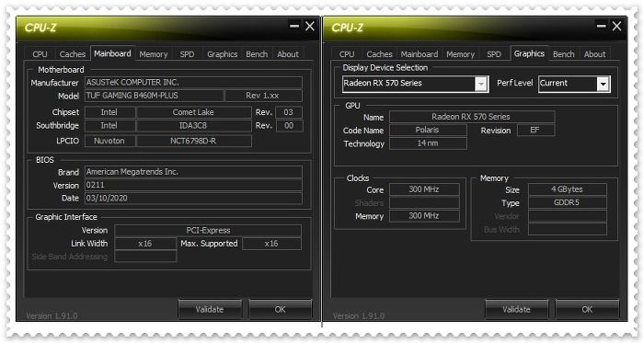Image resolution: width=644 pixels, height=343 pixels.
Task: Click the Rev 1.xx model revision field
Action: 263,96
